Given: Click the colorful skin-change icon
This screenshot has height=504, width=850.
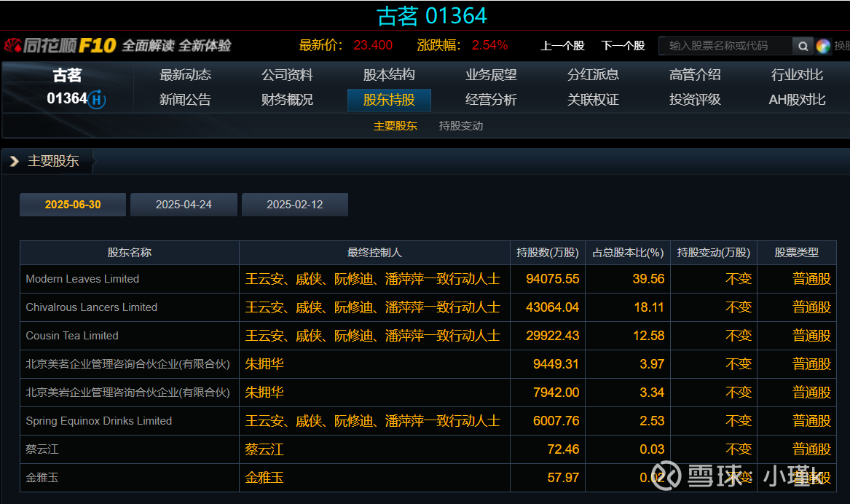Looking at the screenshot, I should [x=823, y=46].
